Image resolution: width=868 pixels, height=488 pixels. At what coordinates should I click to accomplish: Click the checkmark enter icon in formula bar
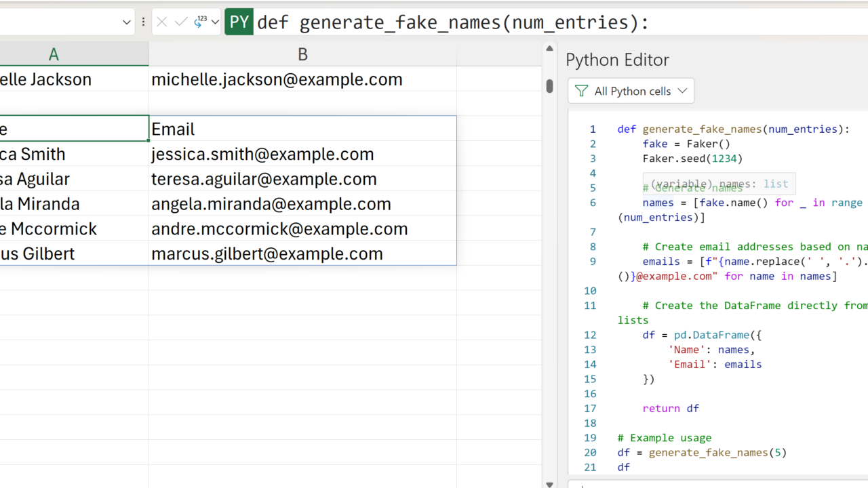coord(181,22)
